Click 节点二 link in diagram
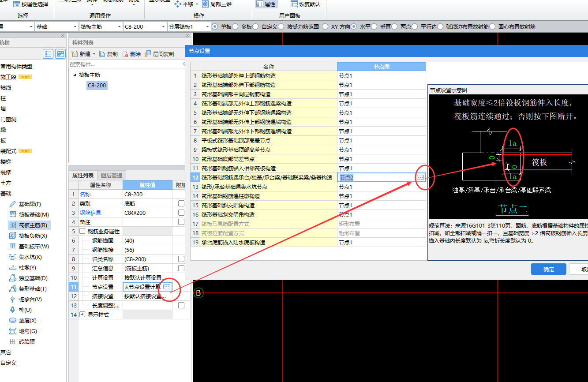Viewport: 588px width, 382px height. coord(513,209)
